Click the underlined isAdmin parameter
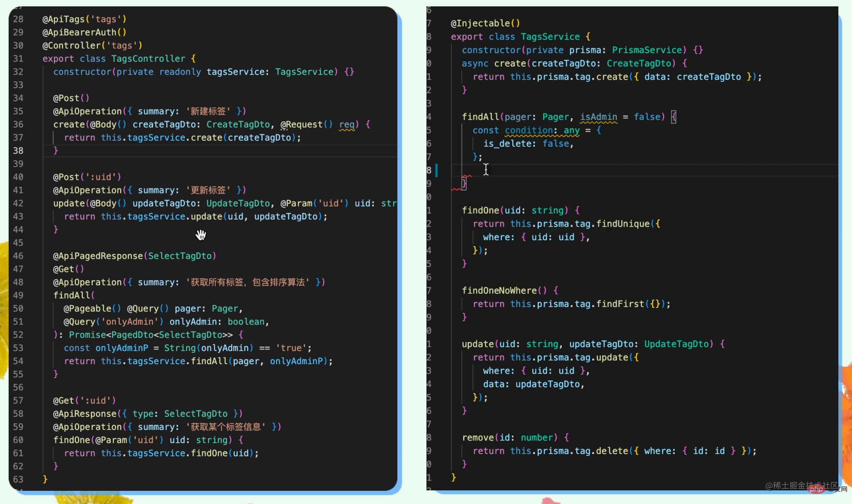Viewport: 852px width, 504px height. point(599,117)
